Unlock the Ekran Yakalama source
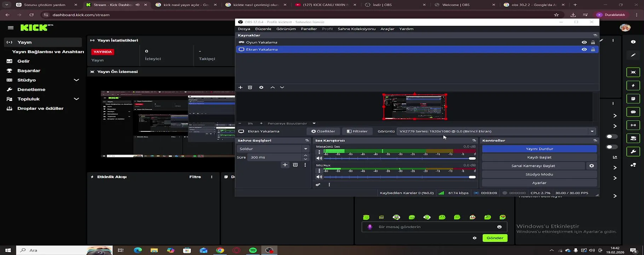644x255 pixels. pyautogui.click(x=593, y=50)
